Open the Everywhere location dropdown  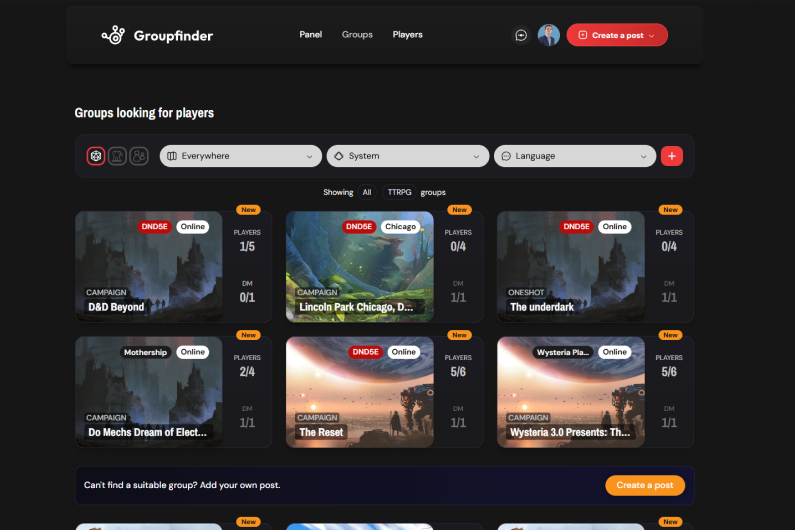pos(241,156)
